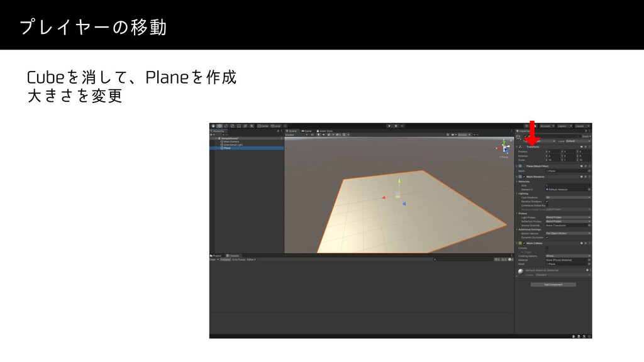Click the Console Clear button

click(213, 260)
